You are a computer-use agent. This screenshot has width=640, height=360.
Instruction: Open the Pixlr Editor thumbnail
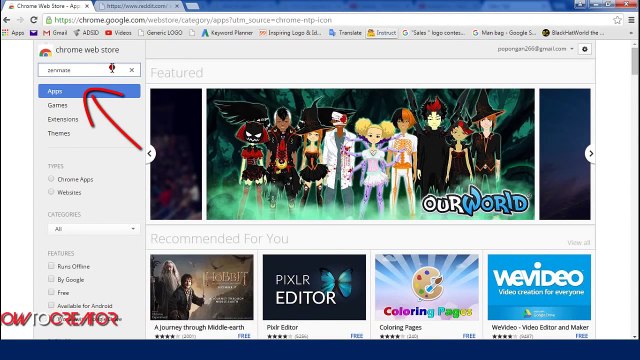pyautogui.click(x=314, y=287)
